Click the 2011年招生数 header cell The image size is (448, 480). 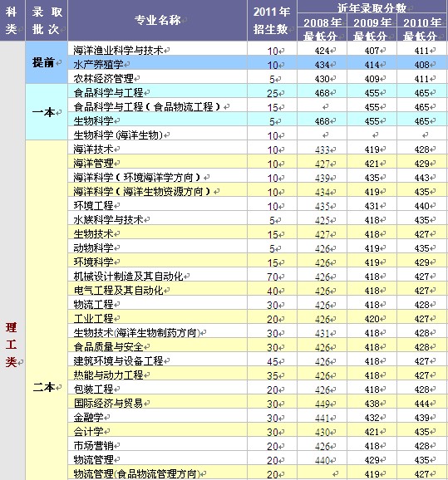click(x=272, y=20)
